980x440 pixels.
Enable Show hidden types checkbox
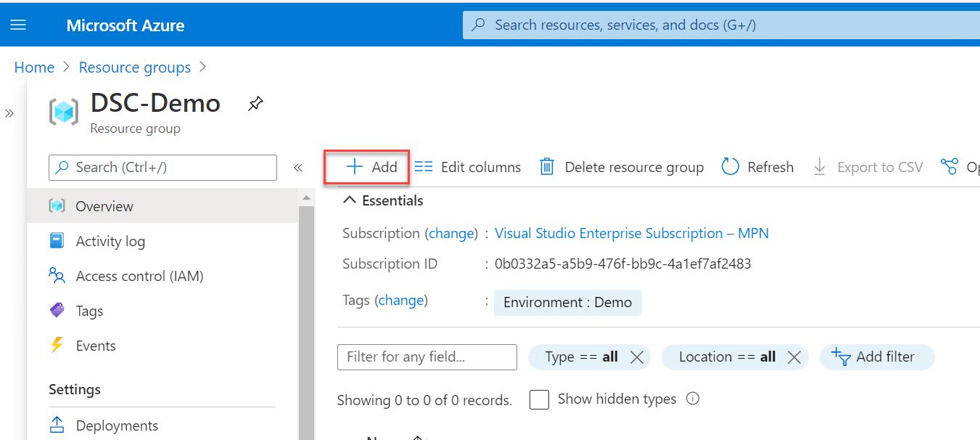pyautogui.click(x=539, y=400)
